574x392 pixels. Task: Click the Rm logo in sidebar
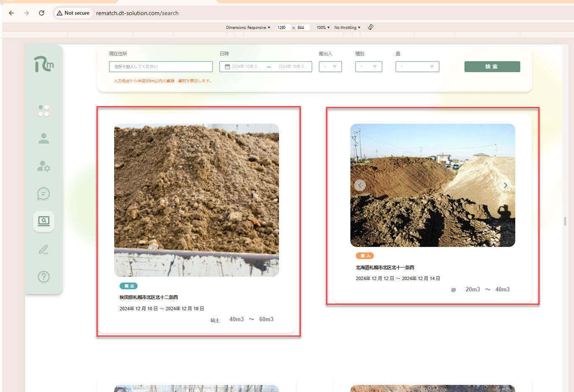pyautogui.click(x=44, y=64)
